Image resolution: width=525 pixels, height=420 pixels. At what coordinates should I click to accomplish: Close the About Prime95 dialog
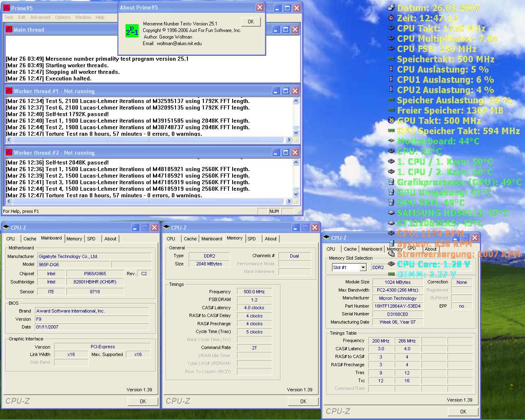pyautogui.click(x=260, y=7)
